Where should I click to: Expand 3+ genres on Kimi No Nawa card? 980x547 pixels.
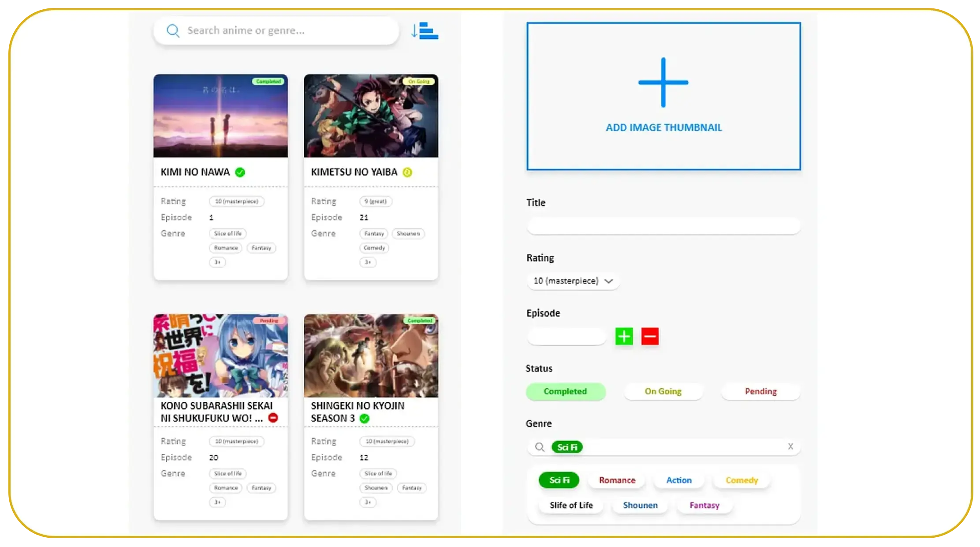tap(217, 262)
